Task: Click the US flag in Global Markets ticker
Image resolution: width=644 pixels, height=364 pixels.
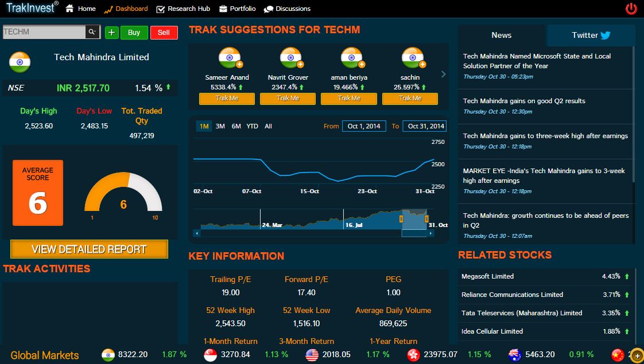Action: (x=312, y=355)
